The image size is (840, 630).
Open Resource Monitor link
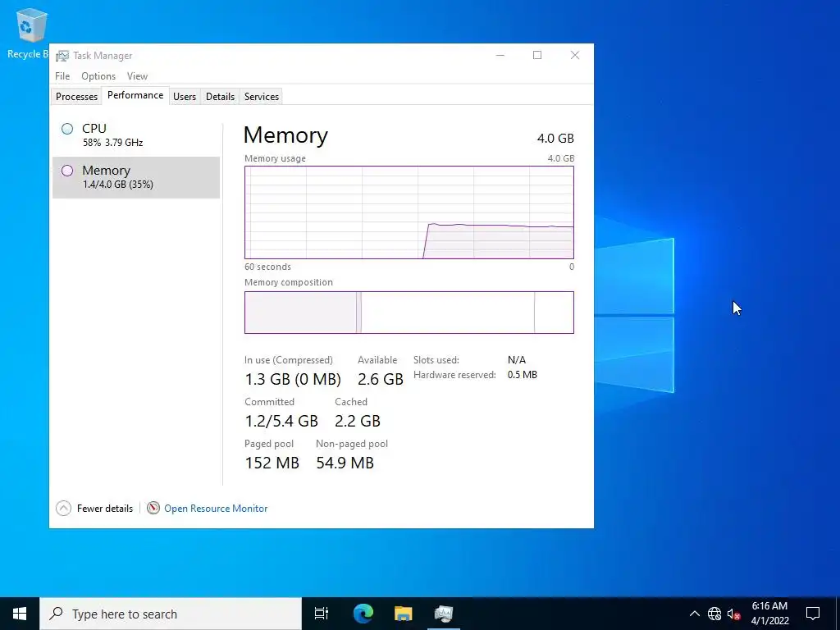(x=216, y=509)
